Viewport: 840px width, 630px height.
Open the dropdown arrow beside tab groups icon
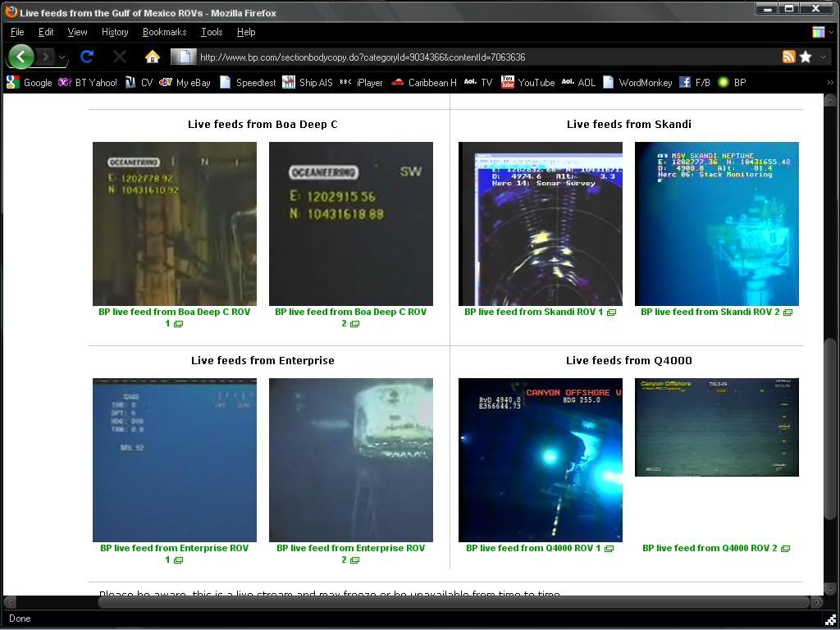click(x=831, y=32)
